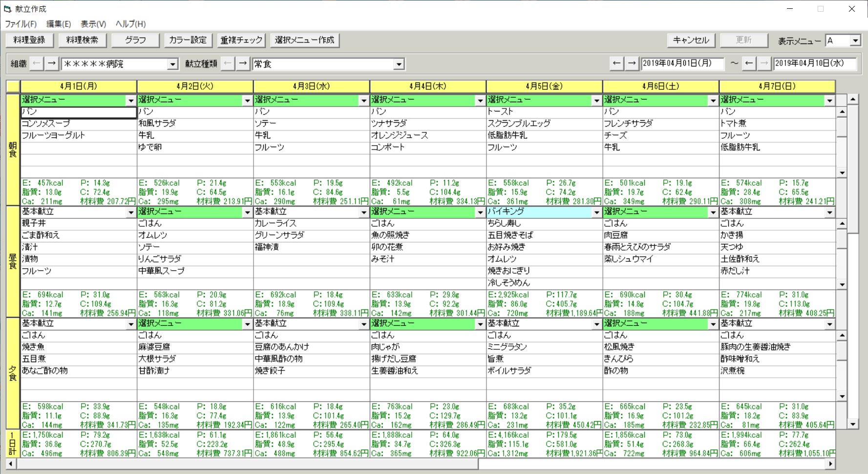This screenshot has width=868, height=474.
Task: Select the 4月7日(日) column header
Action: [x=777, y=86]
